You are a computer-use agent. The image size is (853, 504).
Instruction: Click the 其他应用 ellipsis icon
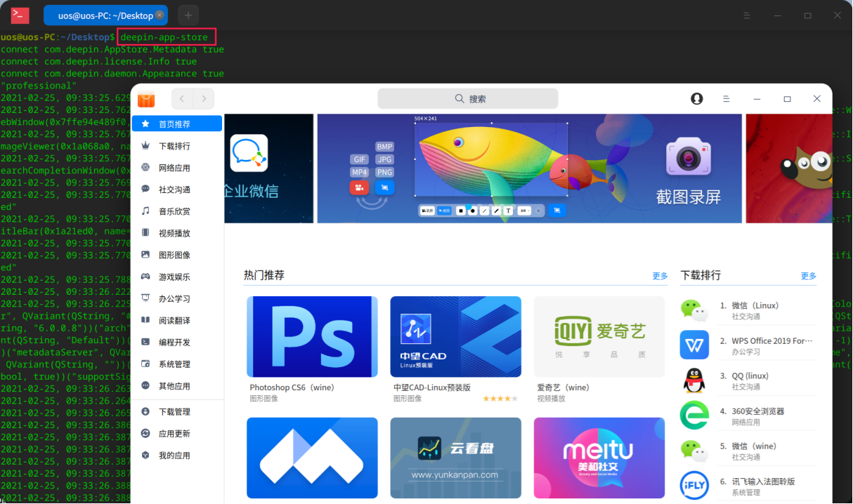tap(145, 385)
